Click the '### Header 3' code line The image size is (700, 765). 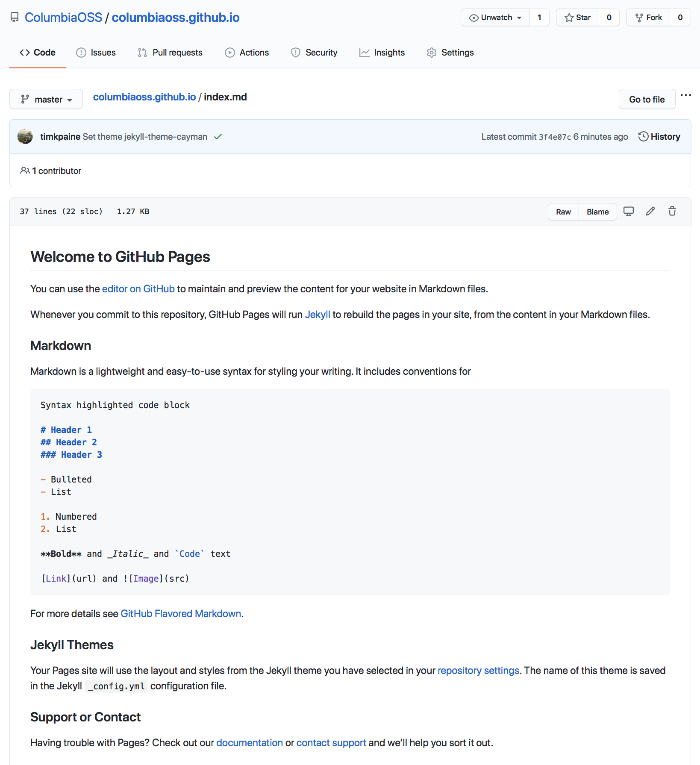pos(71,455)
